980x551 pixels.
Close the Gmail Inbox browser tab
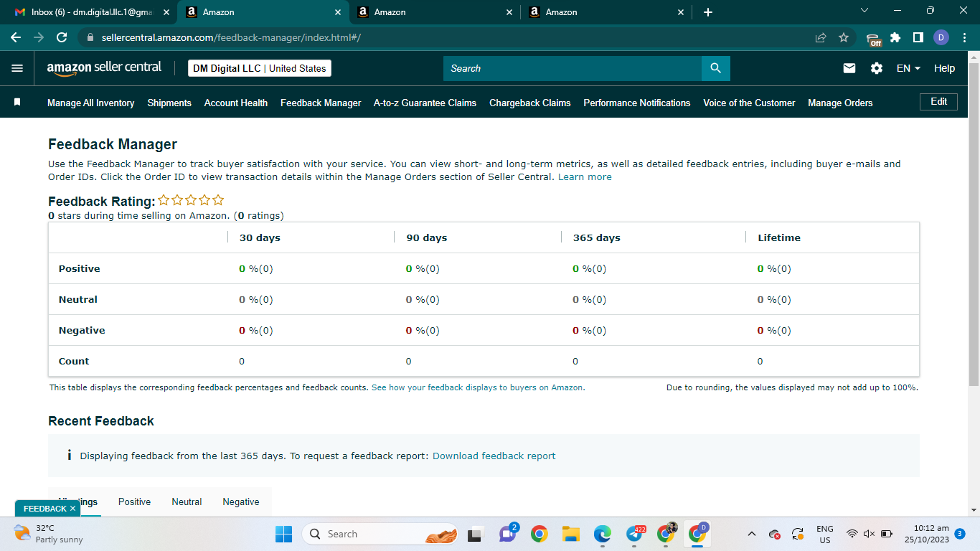(166, 12)
